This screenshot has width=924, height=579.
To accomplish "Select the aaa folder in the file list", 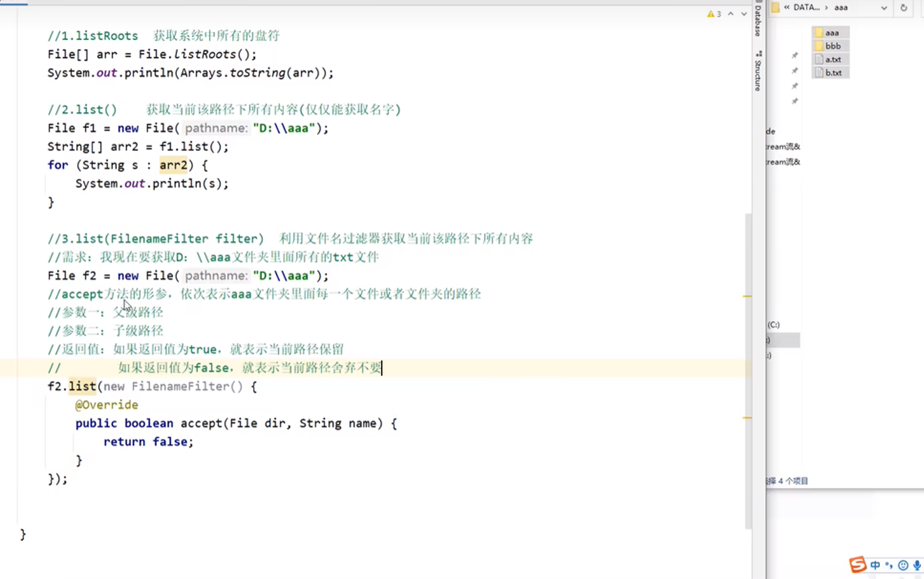I will 831,33.
